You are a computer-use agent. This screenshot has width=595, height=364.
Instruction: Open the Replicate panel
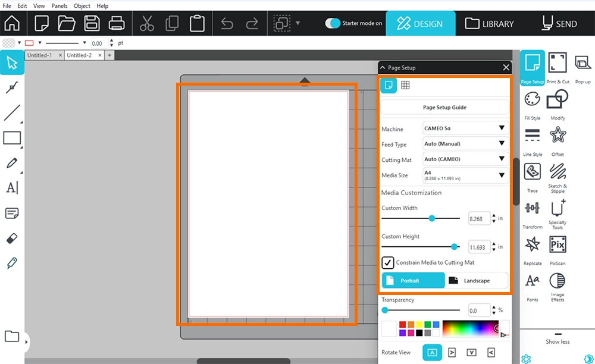532,245
